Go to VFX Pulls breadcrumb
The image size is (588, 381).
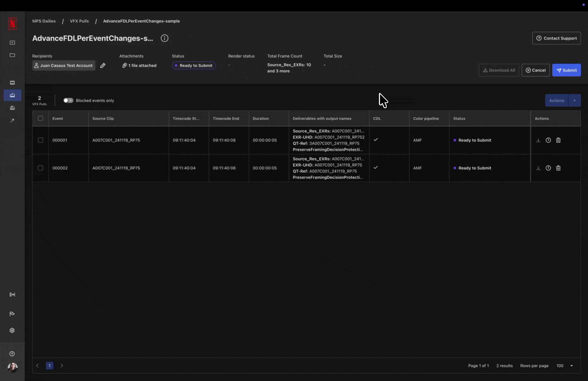click(x=79, y=21)
